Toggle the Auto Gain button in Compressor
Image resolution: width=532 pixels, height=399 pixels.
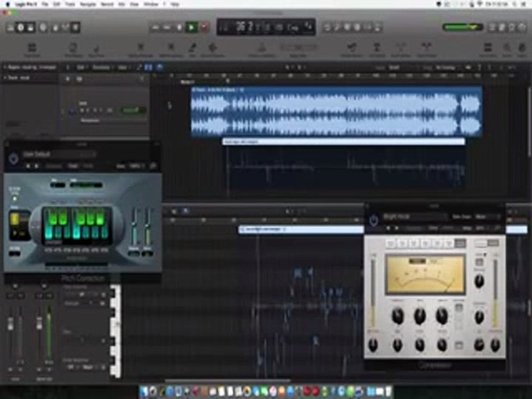click(x=459, y=308)
